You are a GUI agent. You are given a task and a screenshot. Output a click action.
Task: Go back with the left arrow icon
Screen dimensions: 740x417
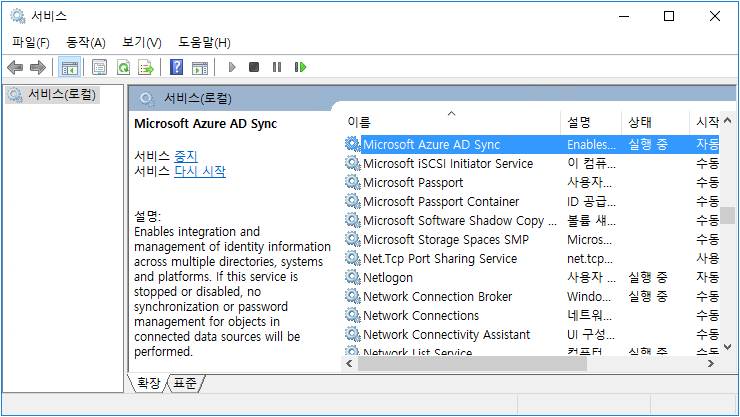15,67
